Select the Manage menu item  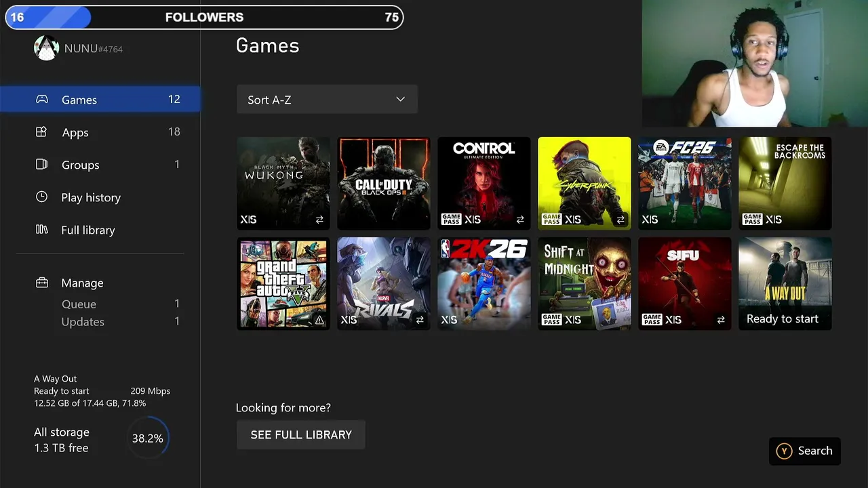coord(100,283)
